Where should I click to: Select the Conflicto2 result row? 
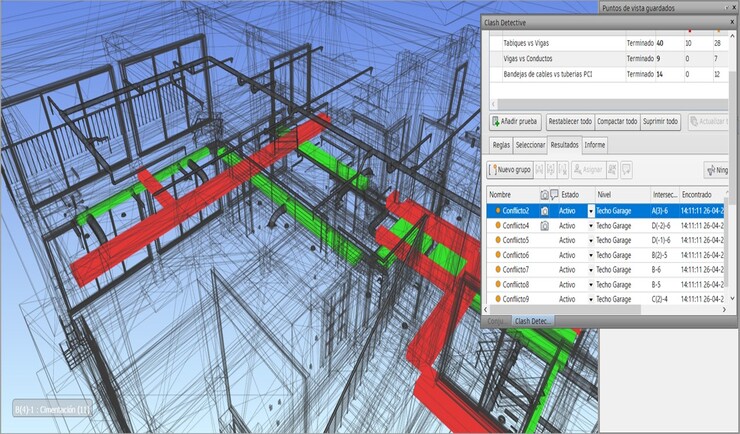click(x=605, y=211)
